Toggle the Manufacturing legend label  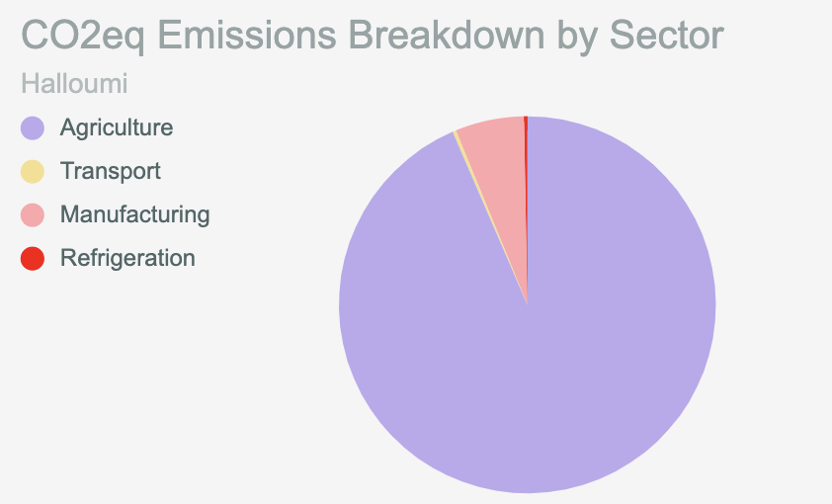(134, 214)
